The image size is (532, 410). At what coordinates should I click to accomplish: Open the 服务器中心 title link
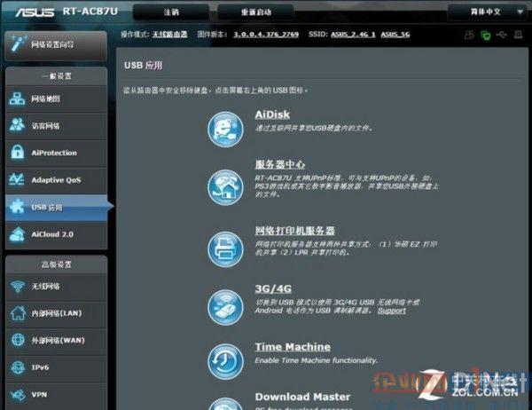point(280,164)
